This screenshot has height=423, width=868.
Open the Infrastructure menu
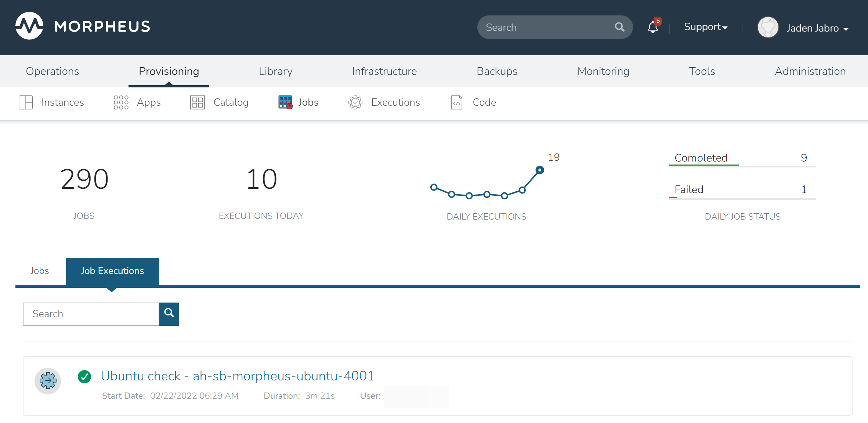(x=384, y=71)
